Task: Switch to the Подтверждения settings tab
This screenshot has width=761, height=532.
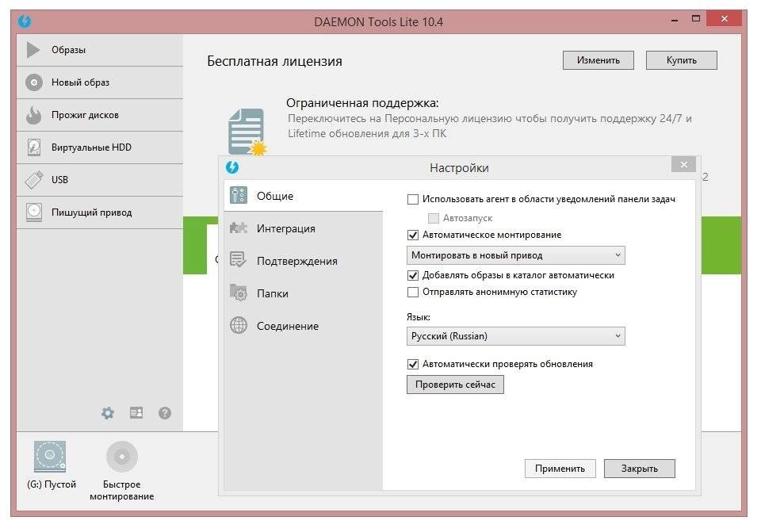Action: pyautogui.click(x=304, y=261)
